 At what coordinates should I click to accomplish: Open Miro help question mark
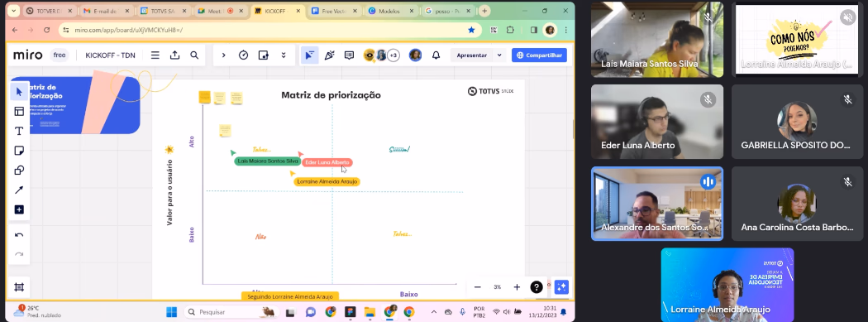tap(537, 287)
